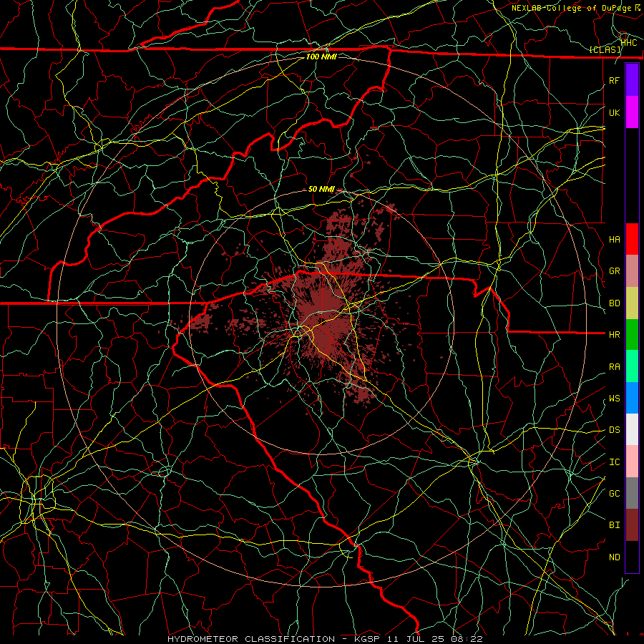The height and width of the screenshot is (644, 644).
Task: Click the WS blue legend swatch
Action: click(632, 398)
